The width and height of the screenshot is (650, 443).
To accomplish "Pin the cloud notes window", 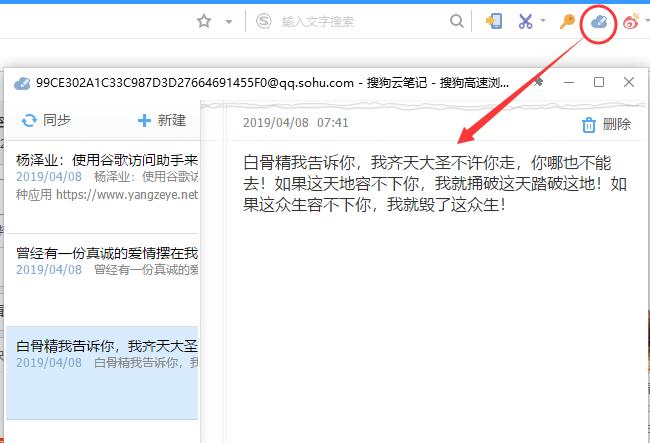I will pos(538,82).
